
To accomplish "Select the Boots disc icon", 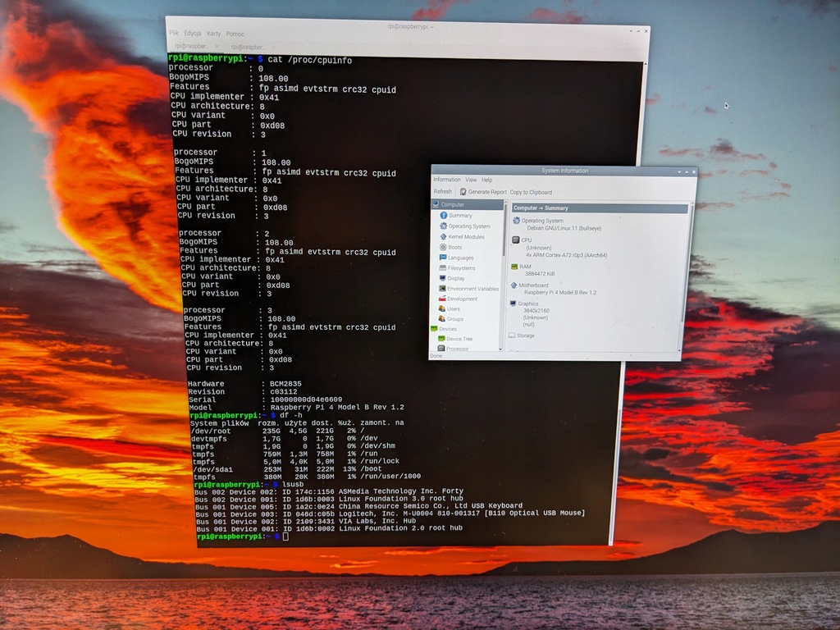I will click(443, 247).
